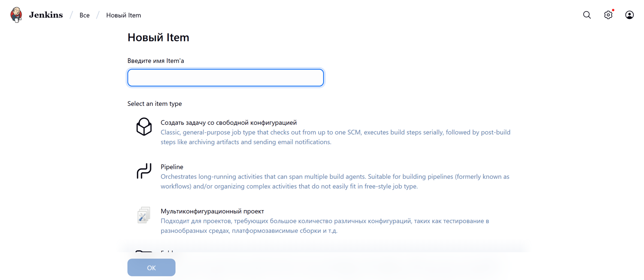Go to the "Все" breadcrumb
Screen dimensions: 644x280
(84, 15)
